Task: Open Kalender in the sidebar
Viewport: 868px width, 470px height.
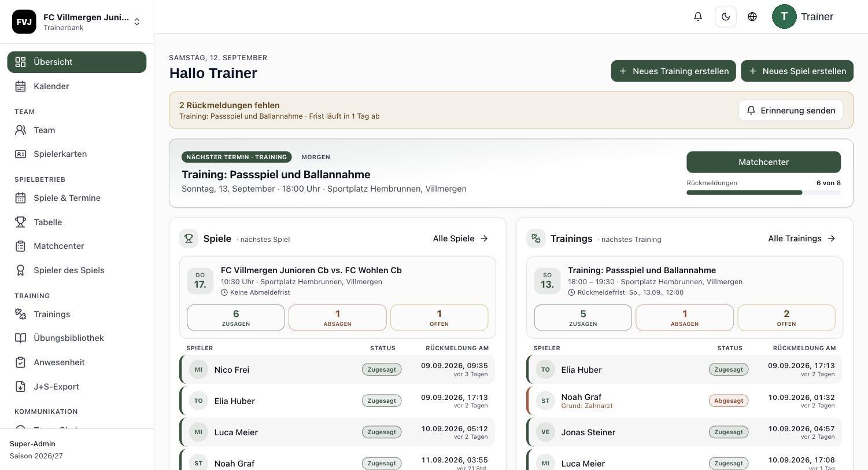Action: click(77, 86)
